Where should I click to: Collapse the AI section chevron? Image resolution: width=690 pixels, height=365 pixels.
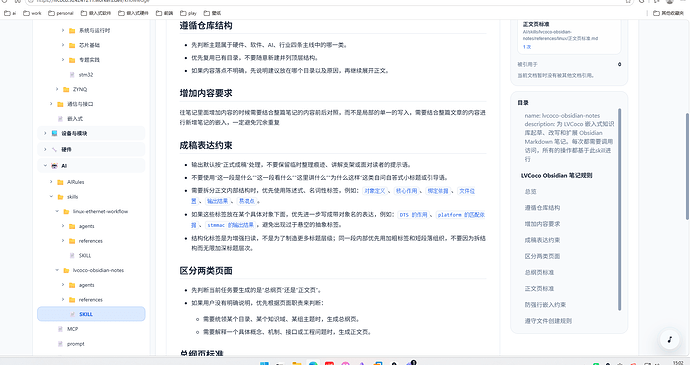45,166
